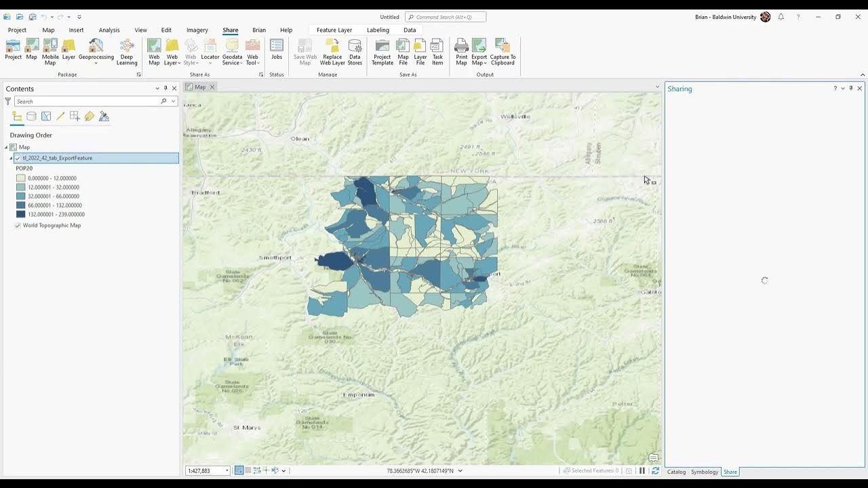Screen dimensions: 868x488
Task: Click the Command Search box
Action: (446, 17)
